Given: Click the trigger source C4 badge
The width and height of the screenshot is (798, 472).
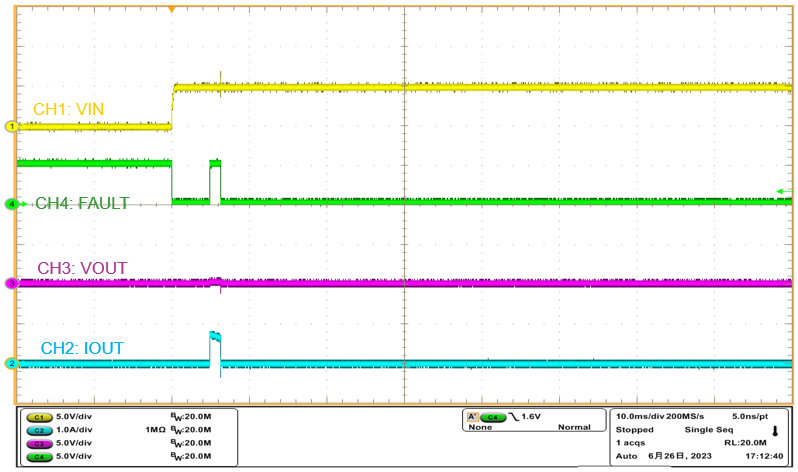Looking at the screenshot, I should pyautogui.click(x=492, y=417).
